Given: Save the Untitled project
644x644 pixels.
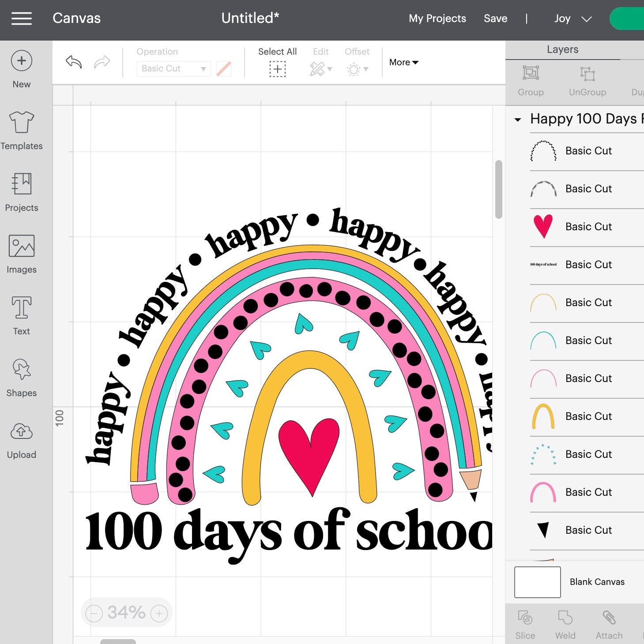Looking at the screenshot, I should click(495, 18).
